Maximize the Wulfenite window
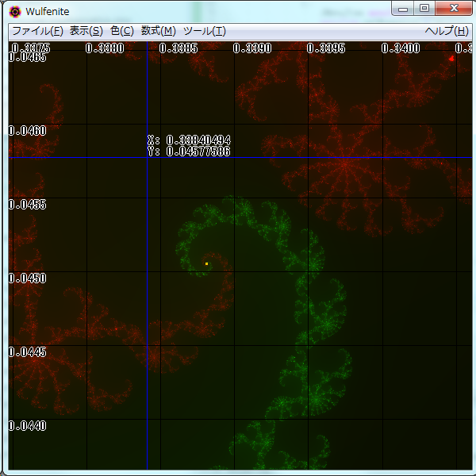The image size is (476, 476). coord(424,9)
